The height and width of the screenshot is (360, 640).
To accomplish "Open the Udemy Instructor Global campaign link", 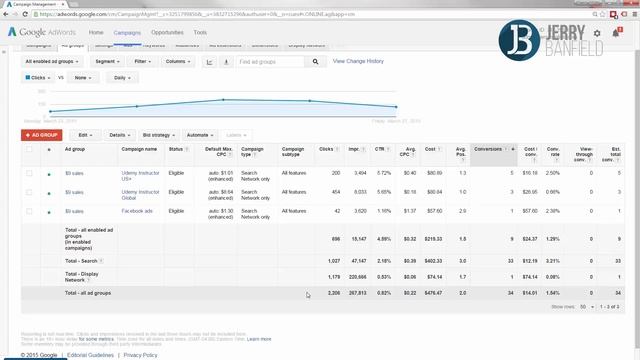I will tap(140, 195).
